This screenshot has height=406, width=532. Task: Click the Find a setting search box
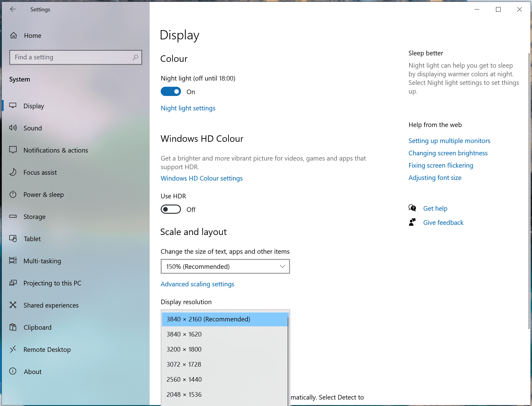[x=71, y=57]
